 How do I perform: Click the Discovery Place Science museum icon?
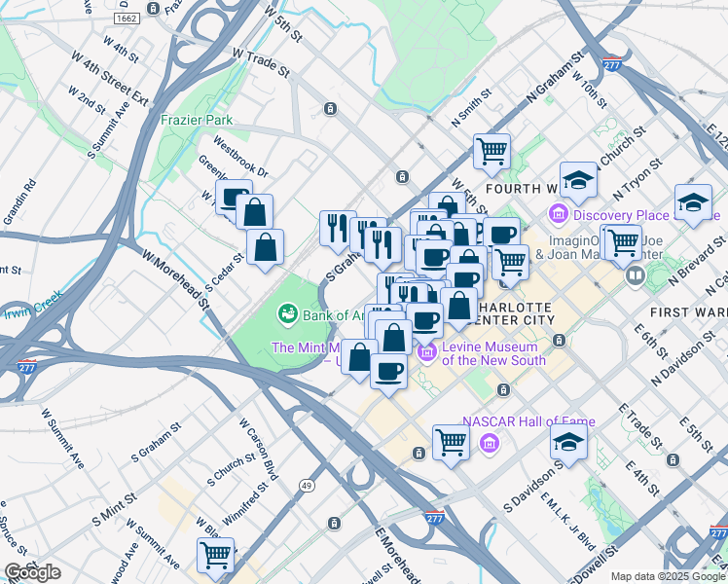click(559, 214)
